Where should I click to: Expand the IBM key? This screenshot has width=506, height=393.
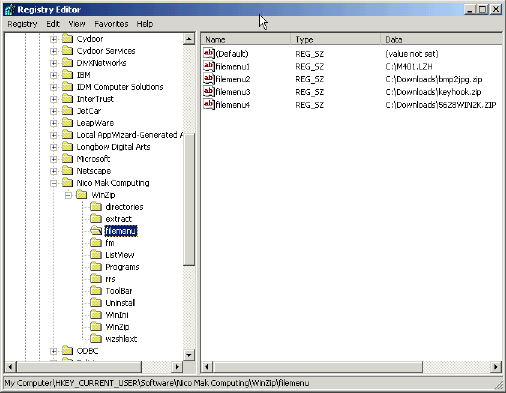point(53,75)
